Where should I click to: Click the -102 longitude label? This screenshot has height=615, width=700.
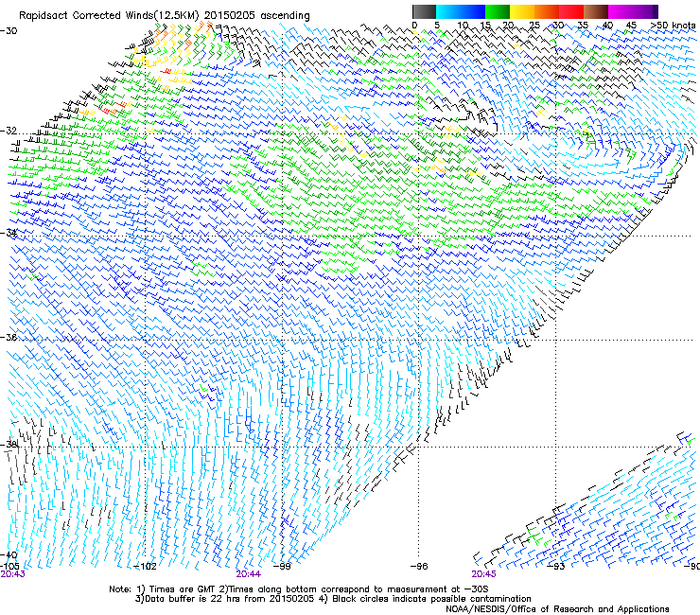[146, 567]
